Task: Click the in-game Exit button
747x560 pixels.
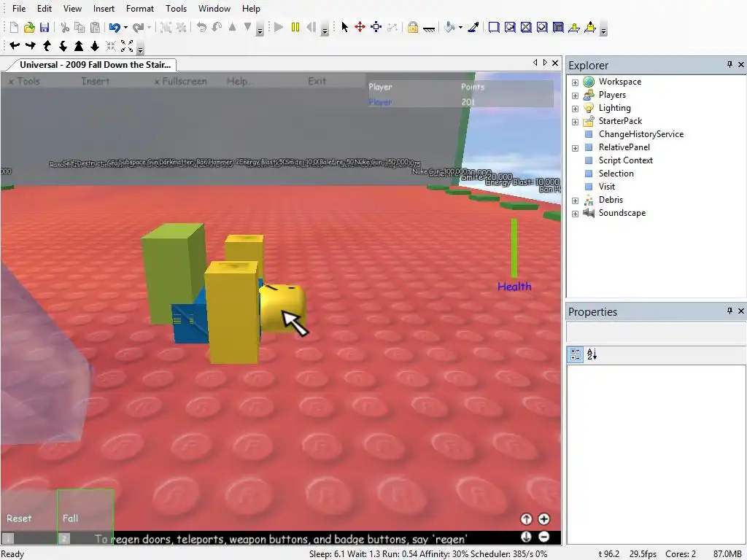Action: pos(317,81)
